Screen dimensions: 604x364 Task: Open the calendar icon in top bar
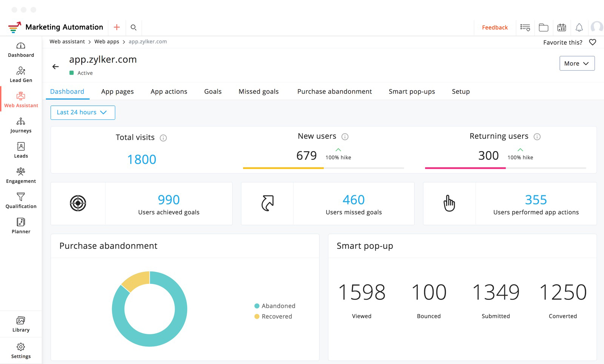click(x=561, y=28)
